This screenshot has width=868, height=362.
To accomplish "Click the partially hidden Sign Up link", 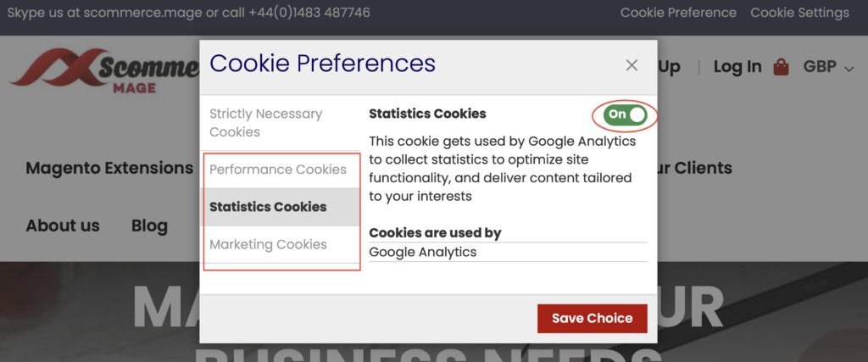I will (x=669, y=67).
